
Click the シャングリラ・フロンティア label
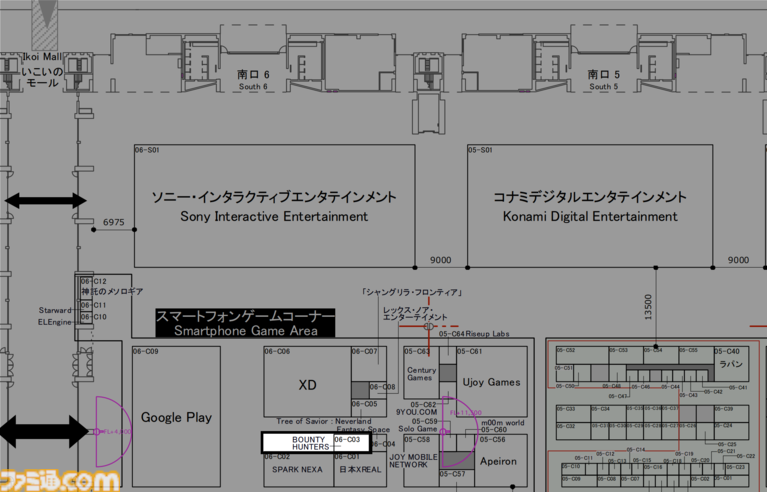(x=411, y=292)
